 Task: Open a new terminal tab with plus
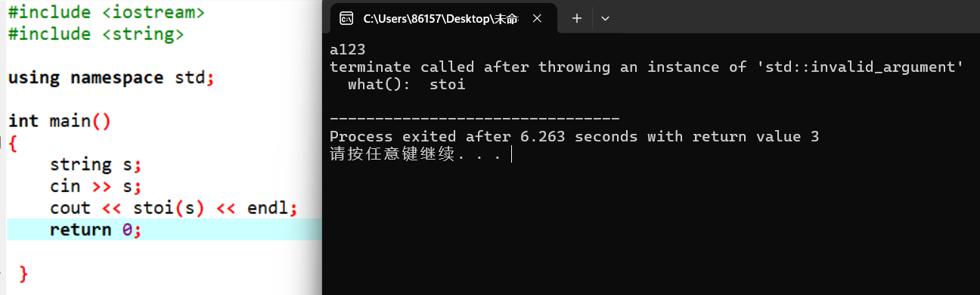coord(576,18)
